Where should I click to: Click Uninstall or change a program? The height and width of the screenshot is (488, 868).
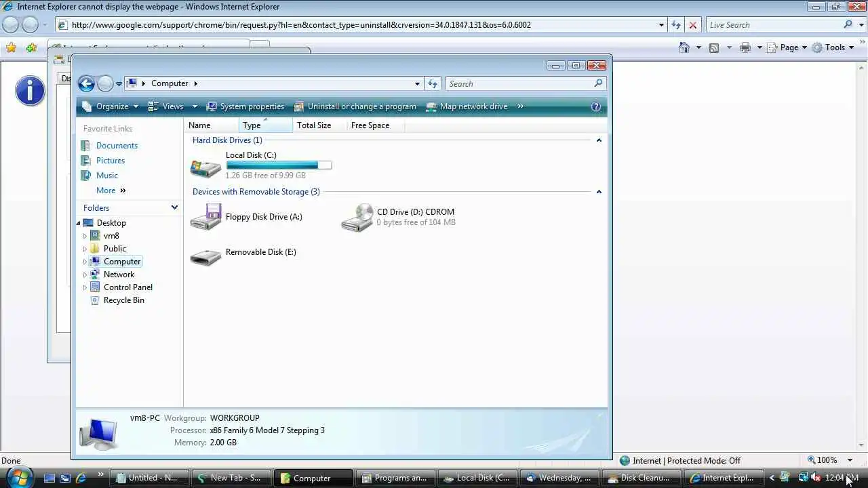click(x=355, y=106)
